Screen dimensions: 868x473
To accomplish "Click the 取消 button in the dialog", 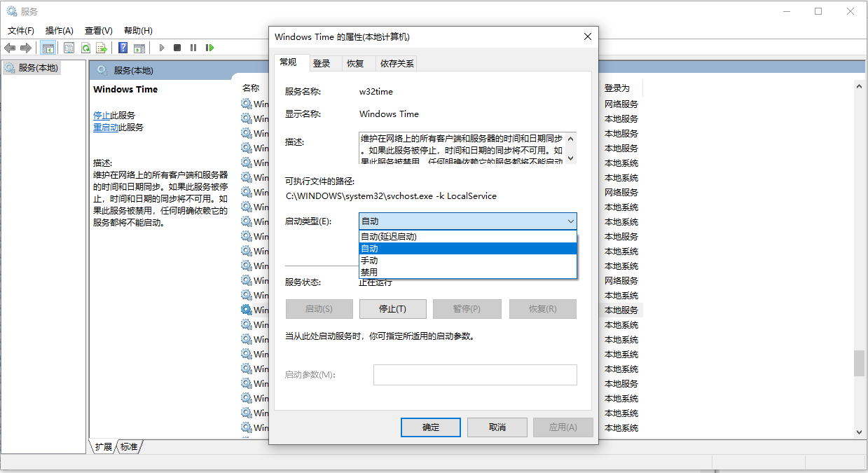I will [497, 427].
